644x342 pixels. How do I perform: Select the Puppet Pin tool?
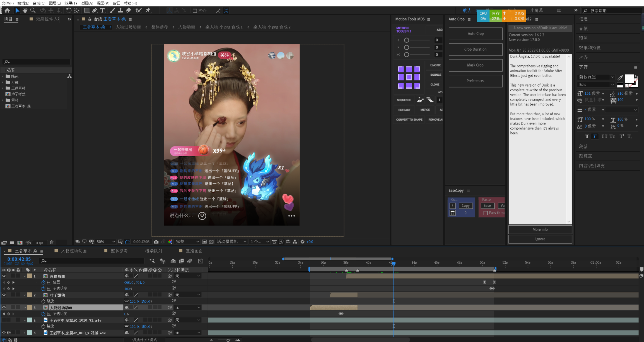point(148,10)
